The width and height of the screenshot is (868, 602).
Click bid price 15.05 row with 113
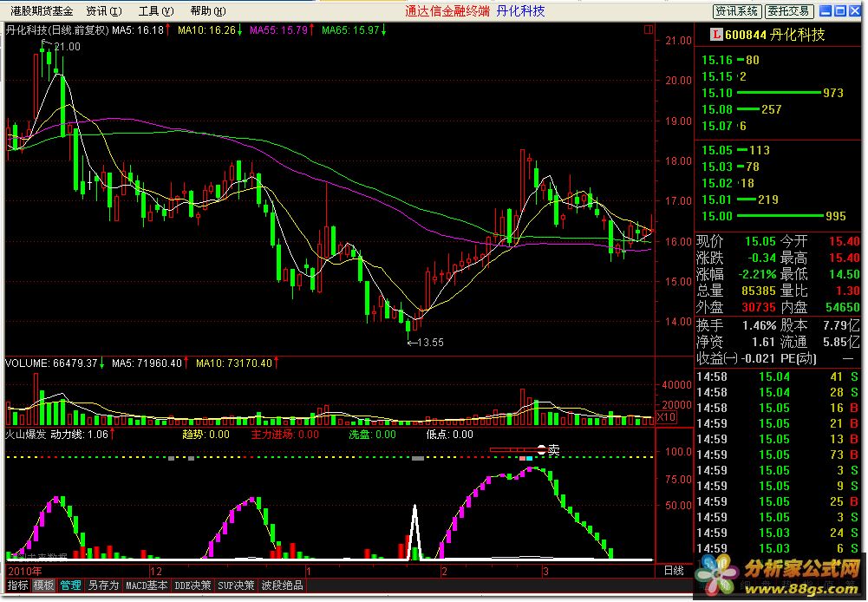tap(735, 150)
